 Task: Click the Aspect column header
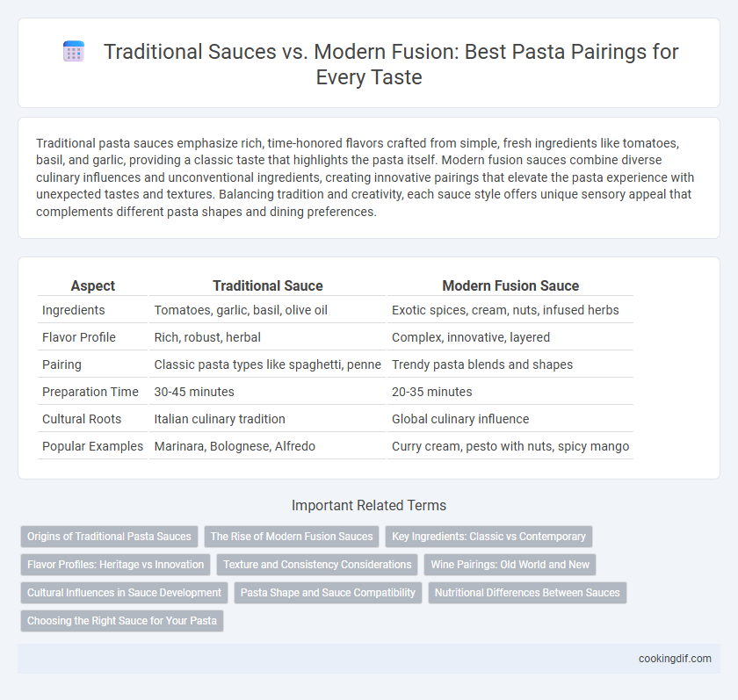[x=93, y=285]
